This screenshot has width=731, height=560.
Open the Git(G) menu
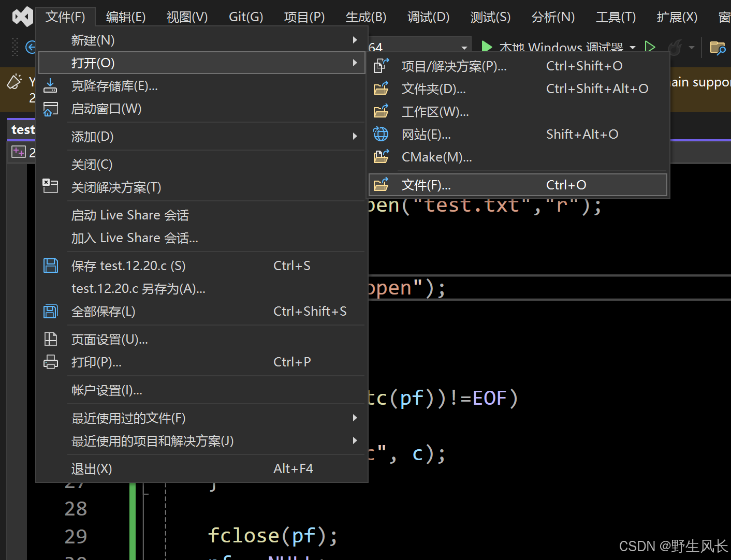246,17
